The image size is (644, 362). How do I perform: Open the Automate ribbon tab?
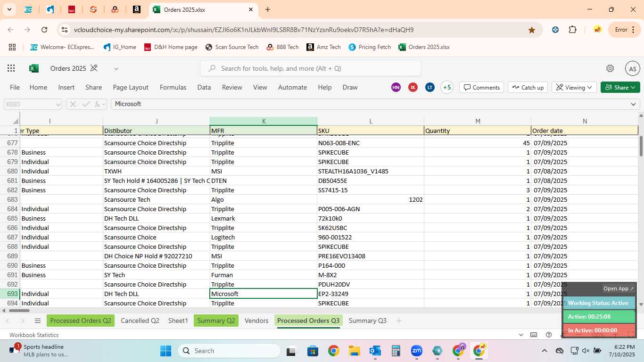point(292,87)
